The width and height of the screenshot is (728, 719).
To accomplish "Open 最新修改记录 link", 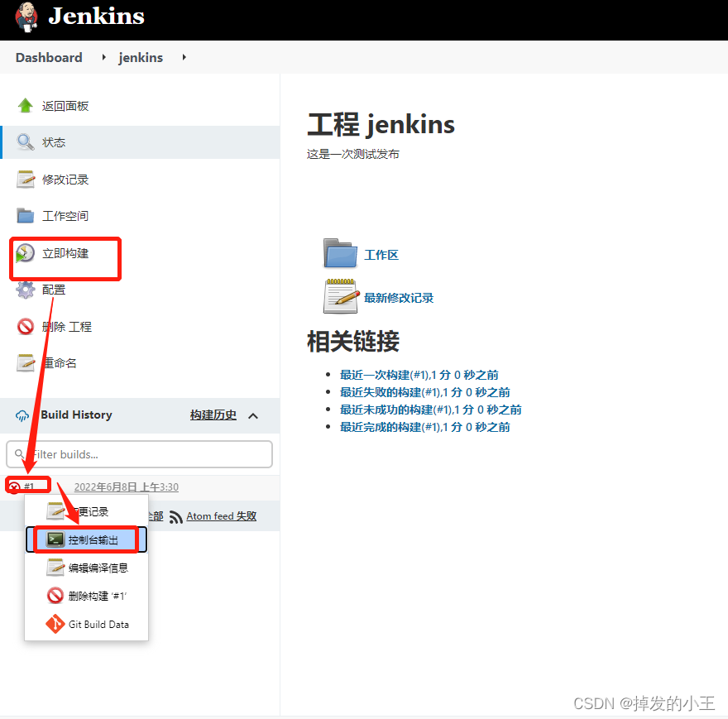I will pos(399,298).
